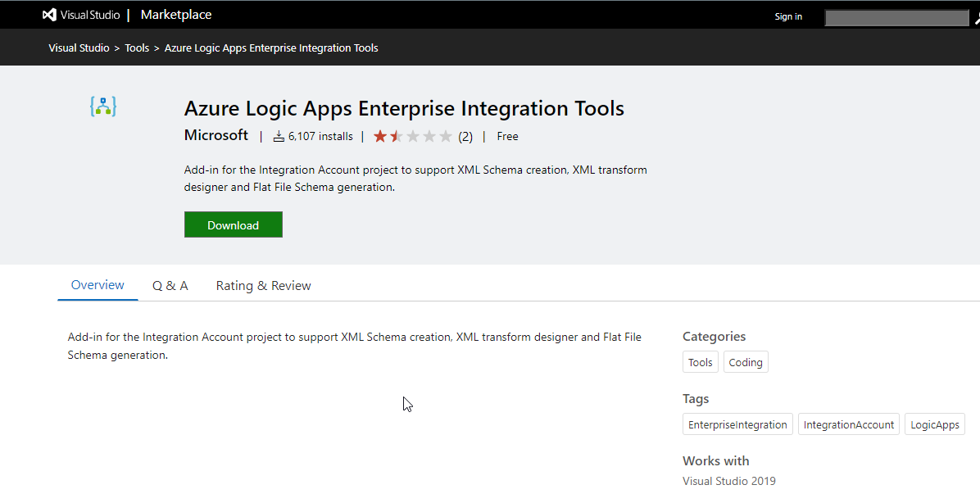Screen dimensions: 980x494
Task: Open the Q & A tab
Action: (x=170, y=286)
